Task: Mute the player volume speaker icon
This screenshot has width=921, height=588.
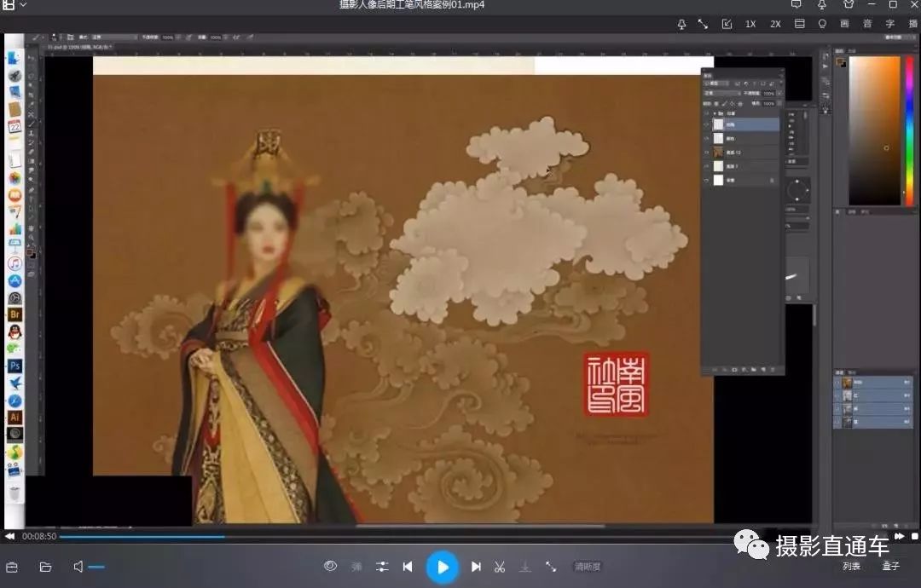Action: pos(78,567)
